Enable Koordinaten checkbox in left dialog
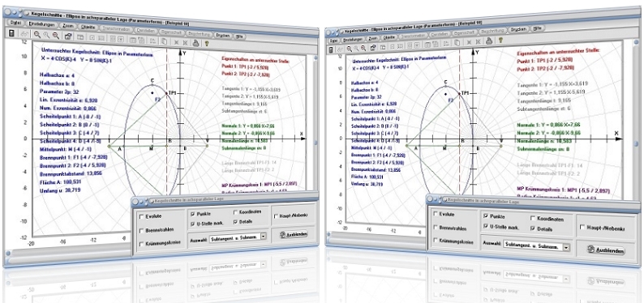Image resolution: width=644 pixels, height=303 pixels. tap(236, 212)
